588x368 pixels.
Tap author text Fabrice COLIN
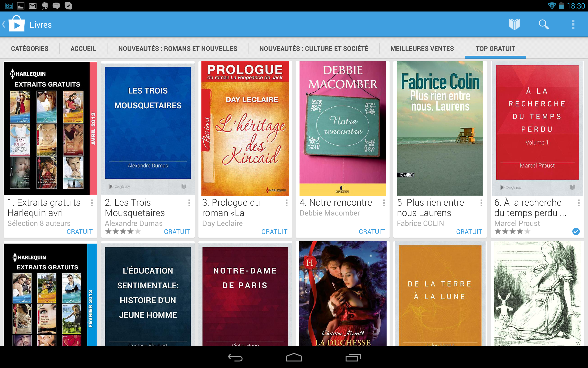pyautogui.click(x=420, y=223)
